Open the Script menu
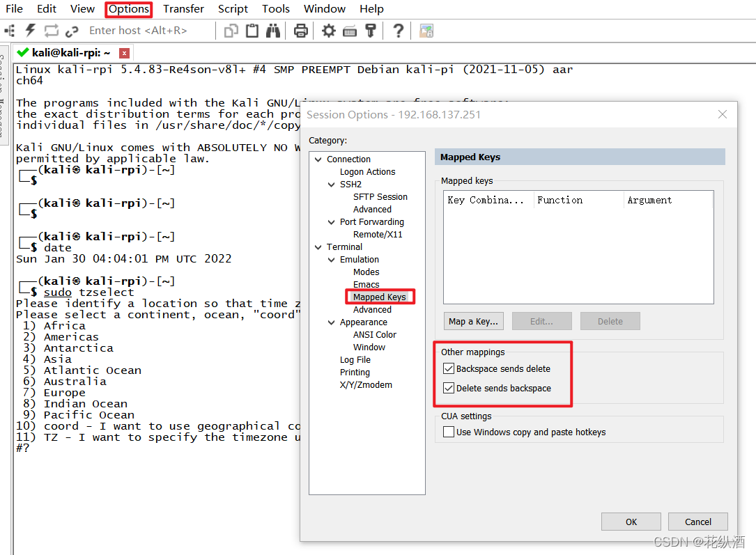 (233, 8)
